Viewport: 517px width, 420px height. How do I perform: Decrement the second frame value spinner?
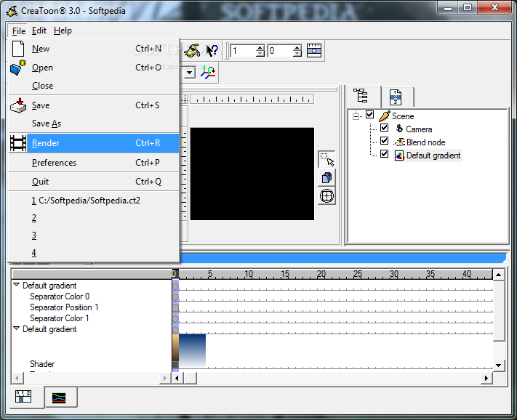point(297,54)
